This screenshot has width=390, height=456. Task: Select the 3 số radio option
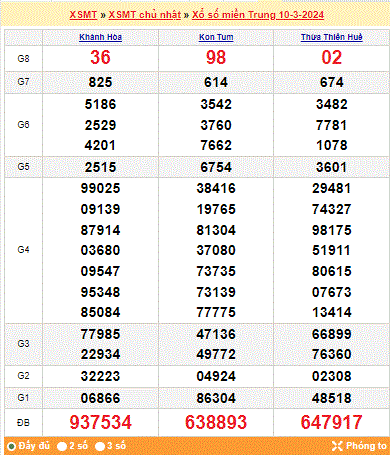point(100,446)
